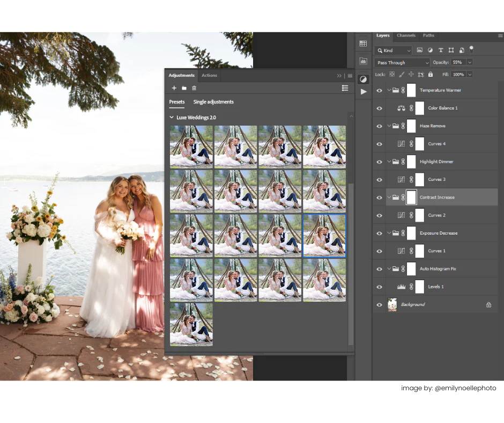Open the Pass Through blend mode dropdown
This screenshot has width=504, height=423.
pyautogui.click(x=402, y=62)
